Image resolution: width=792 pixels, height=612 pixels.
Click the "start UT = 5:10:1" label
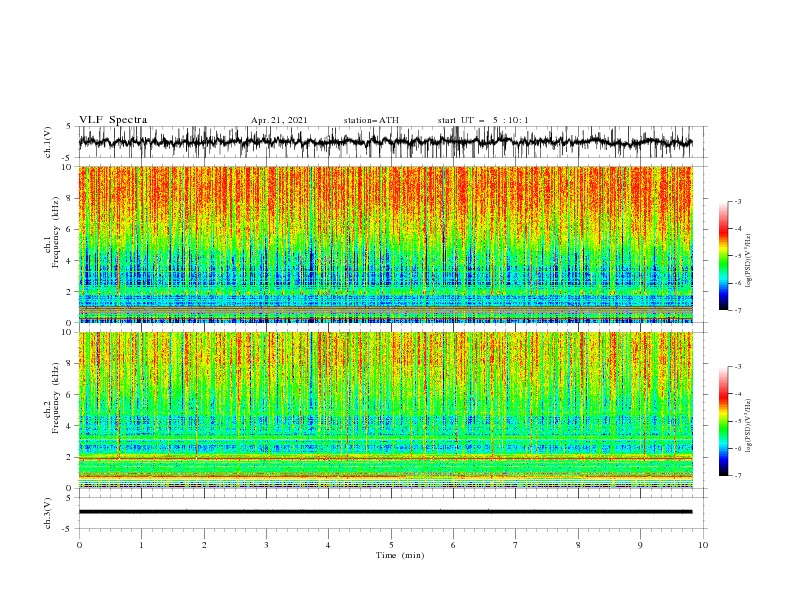(483, 120)
